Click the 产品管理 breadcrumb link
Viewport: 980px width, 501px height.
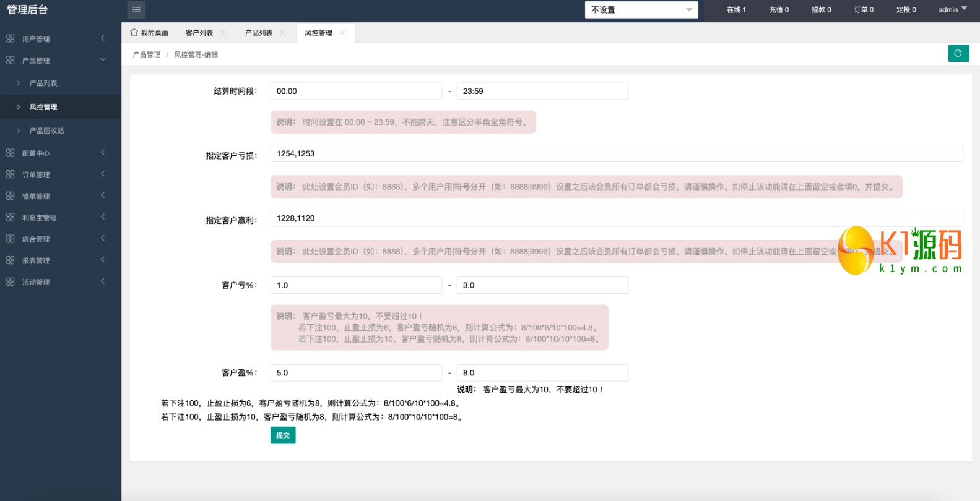coord(146,54)
